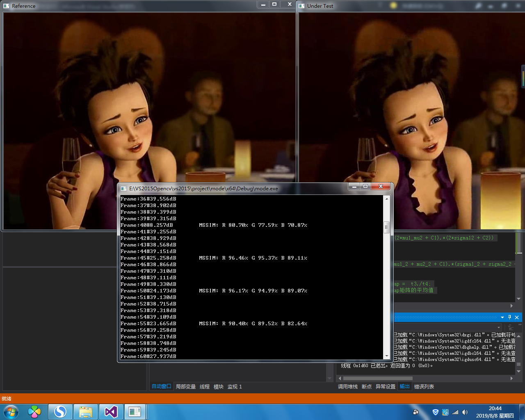Expand the output toolbar overflow chevron

point(520,325)
